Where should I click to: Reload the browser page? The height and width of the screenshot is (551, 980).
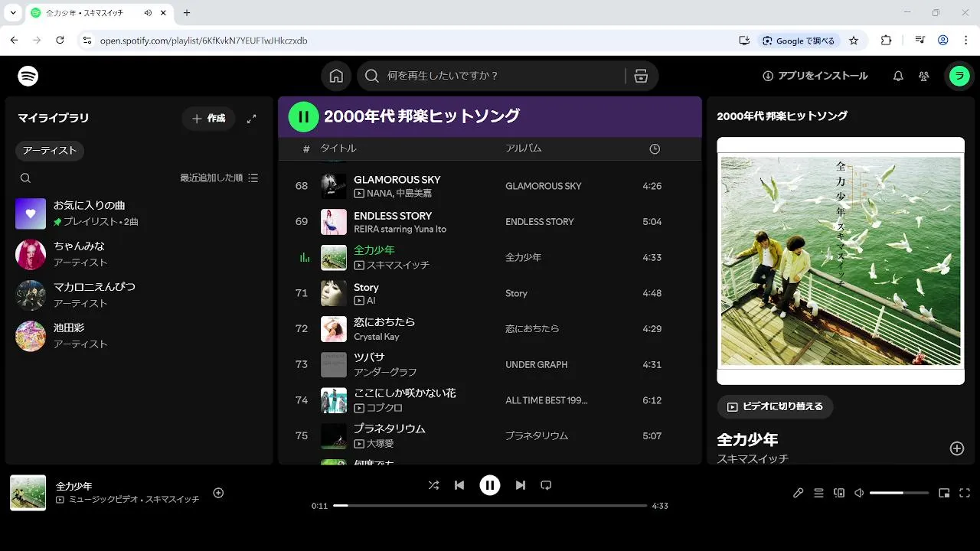point(60,41)
